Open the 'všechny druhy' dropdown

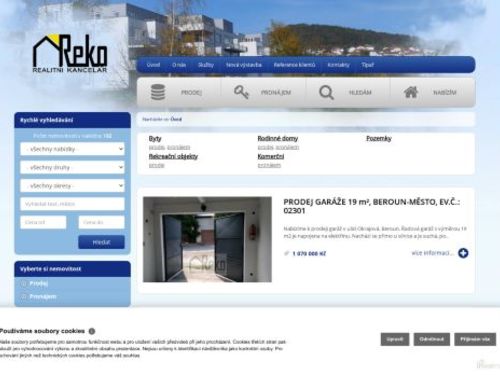72,167
